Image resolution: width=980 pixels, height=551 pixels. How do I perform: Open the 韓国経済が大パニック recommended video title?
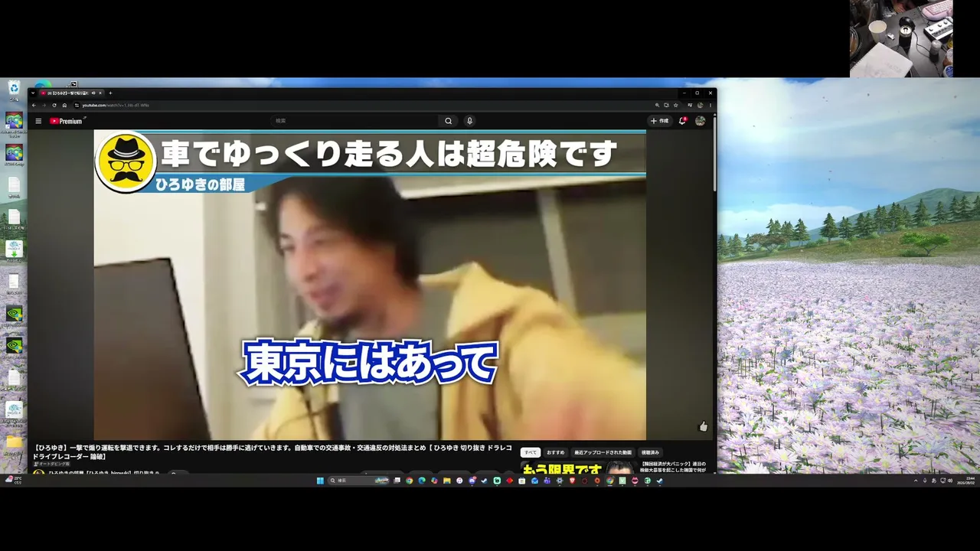pos(674,467)
